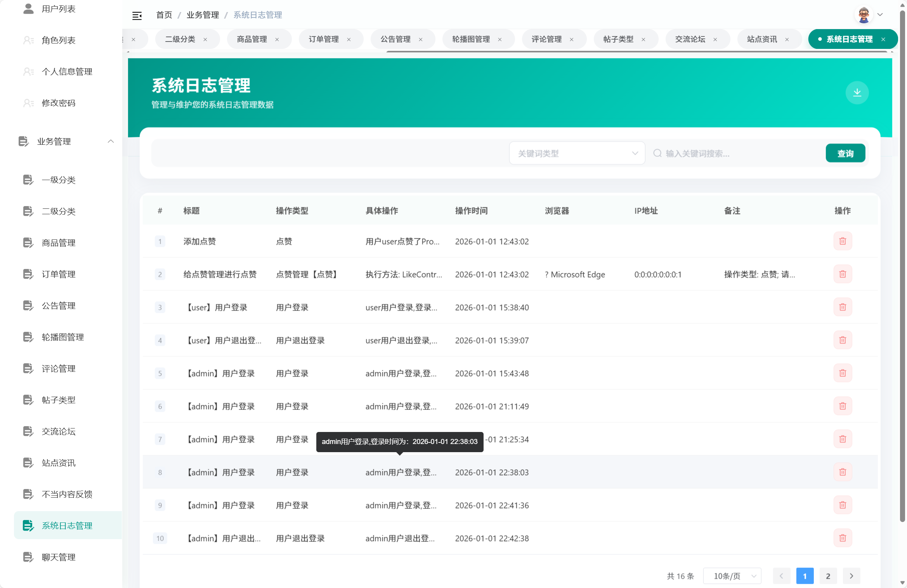Click the delete icon for row 10
Image resolution: width=907 pixels, height=588 pixels.
click(x=842, y=538)
